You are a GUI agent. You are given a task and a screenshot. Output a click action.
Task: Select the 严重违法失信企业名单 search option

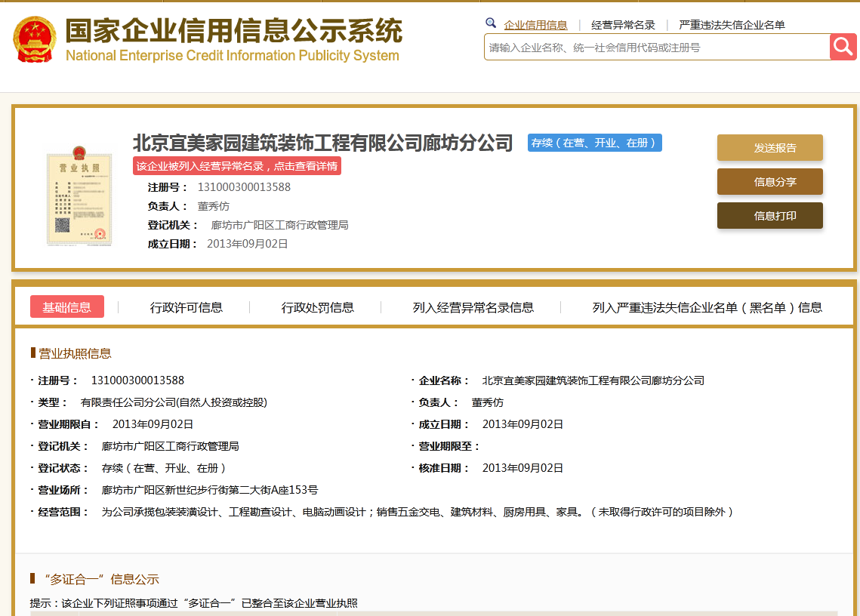coord(732,25)
